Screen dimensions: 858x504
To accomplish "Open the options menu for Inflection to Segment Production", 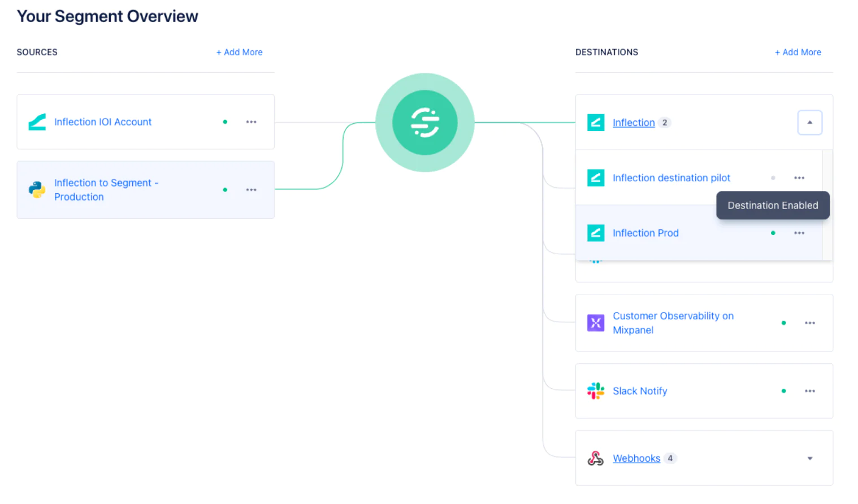I will [x=251, y=190].
